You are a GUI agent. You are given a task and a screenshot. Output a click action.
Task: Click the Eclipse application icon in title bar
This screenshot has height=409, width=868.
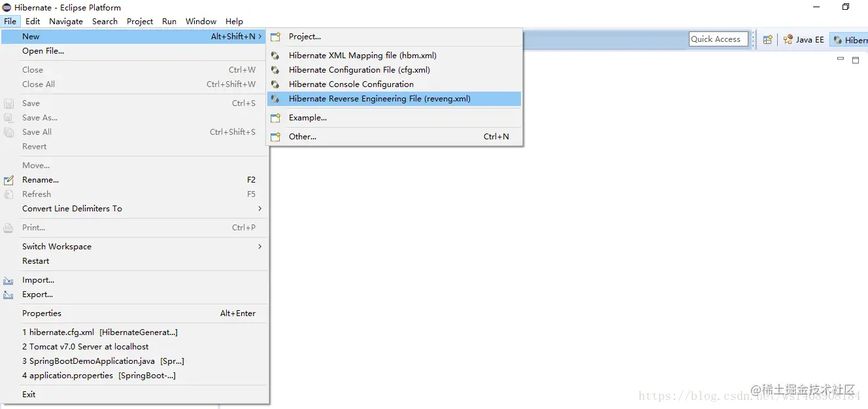7,7
